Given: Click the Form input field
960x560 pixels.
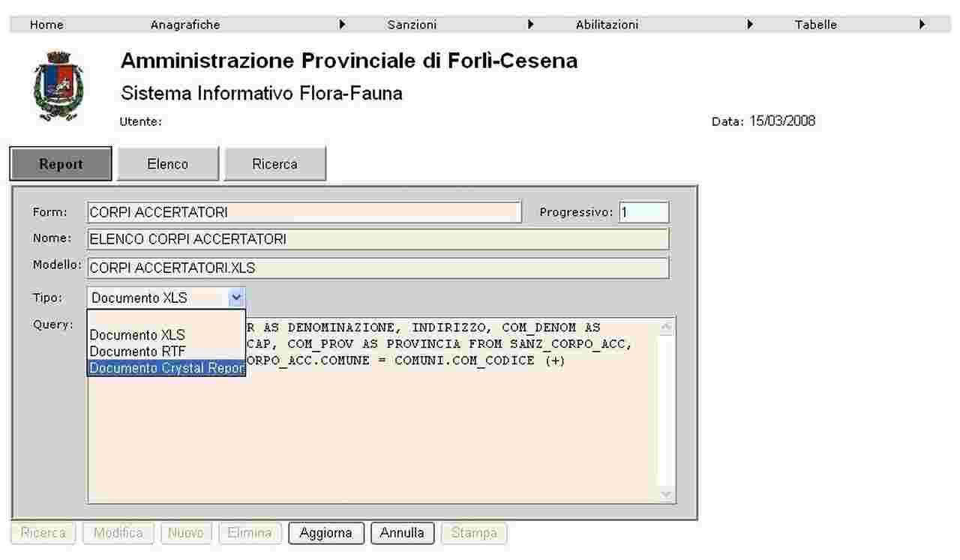Looking at the screenshot, I should pyautogui.click(x=304, y=213).
